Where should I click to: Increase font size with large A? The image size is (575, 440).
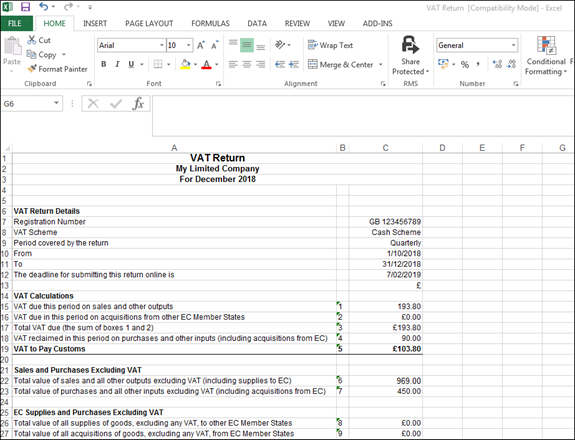201,45
